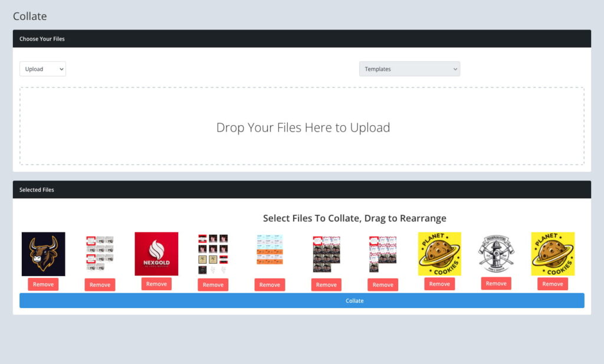604x364 pixels.
Task: Pick the first Planet Cookies thumbnail
Action: [x=439, y=254]
